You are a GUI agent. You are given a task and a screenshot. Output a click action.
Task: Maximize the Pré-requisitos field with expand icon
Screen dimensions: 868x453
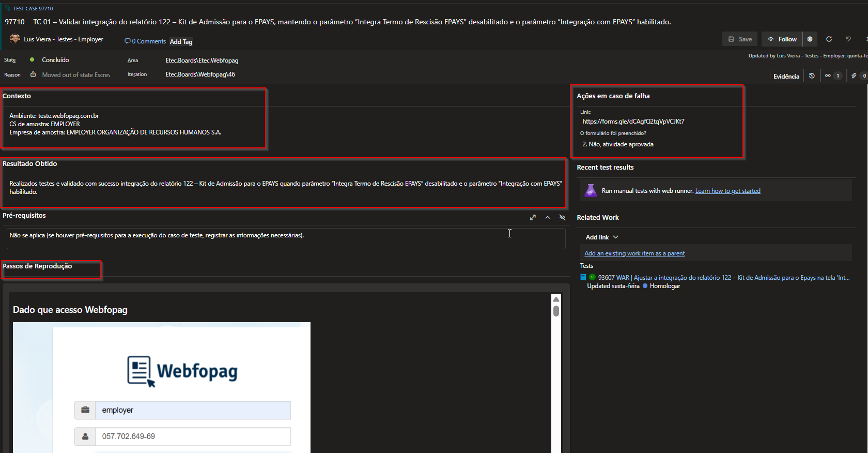533,218
